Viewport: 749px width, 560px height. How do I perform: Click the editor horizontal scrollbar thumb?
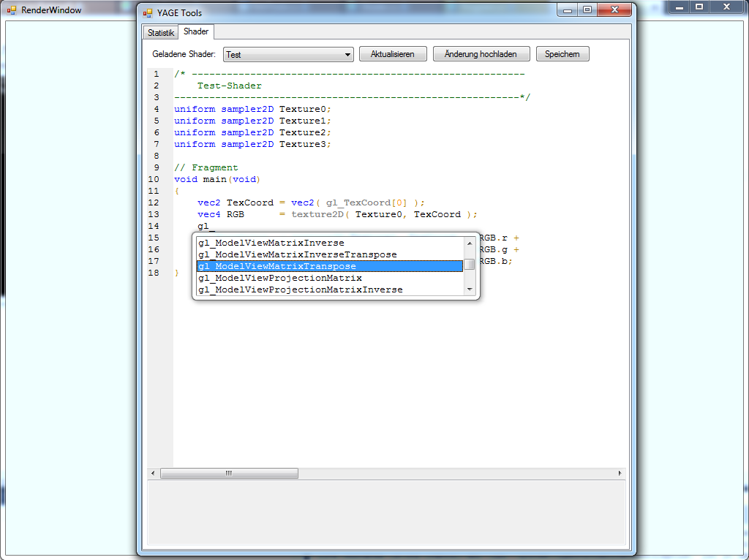(229, 474)
